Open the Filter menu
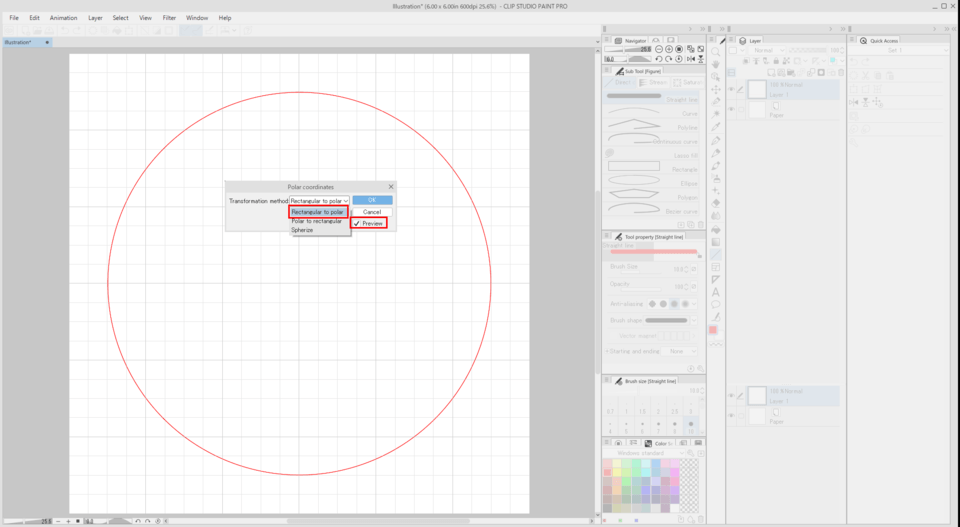The width and height of the screenshot is (960, 527). 169,18
